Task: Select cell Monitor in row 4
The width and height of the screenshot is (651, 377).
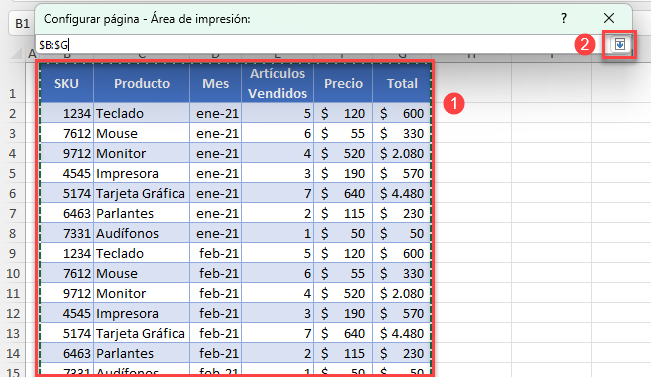Action: (142, 153)
